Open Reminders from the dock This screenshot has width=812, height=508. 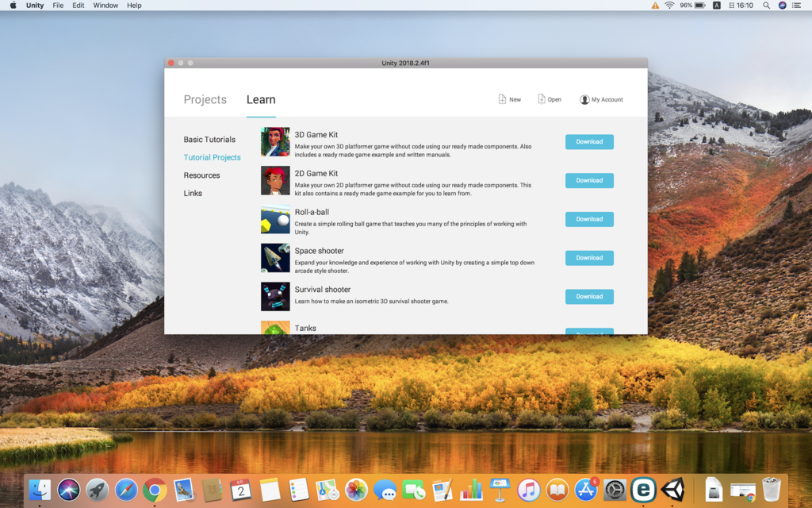[x=298, y=490]
